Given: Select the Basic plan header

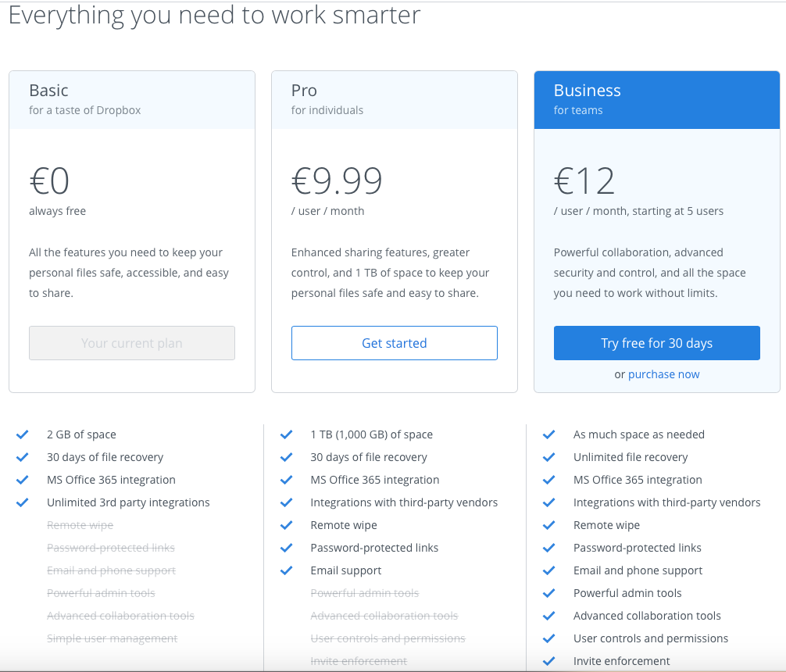Looking at the screenshot, I should point(132,100).
